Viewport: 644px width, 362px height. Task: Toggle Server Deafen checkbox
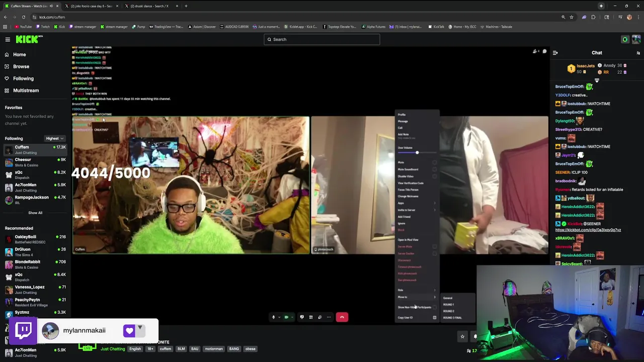[435, 253]
